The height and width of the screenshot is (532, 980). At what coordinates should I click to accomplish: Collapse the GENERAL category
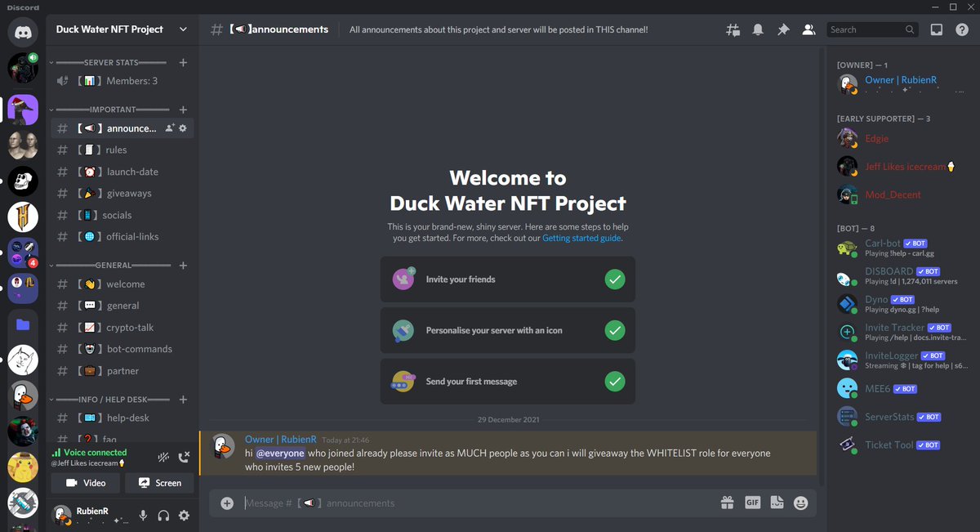coord(111,265)
